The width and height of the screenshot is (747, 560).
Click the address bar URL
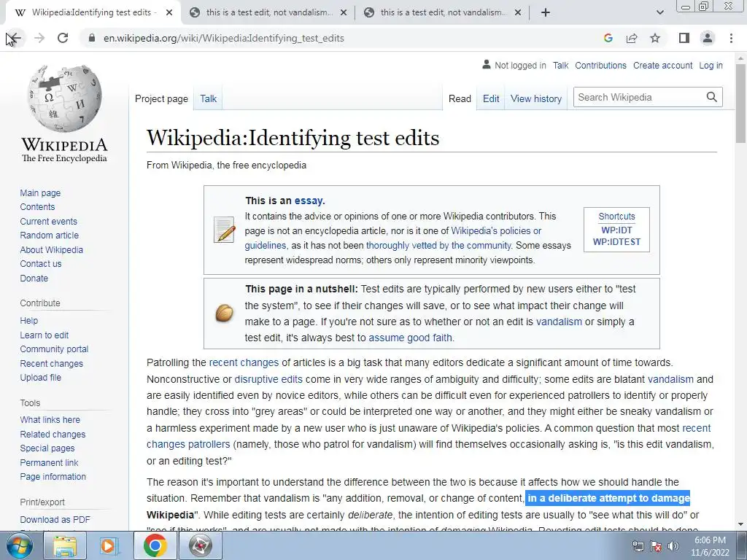pyautogui.click(x=223, y=38)
